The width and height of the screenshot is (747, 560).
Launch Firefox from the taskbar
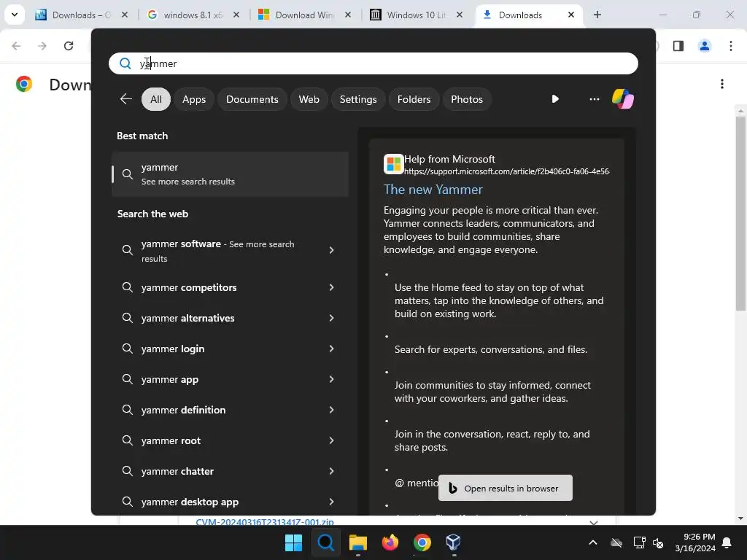[x=390, y=542]
